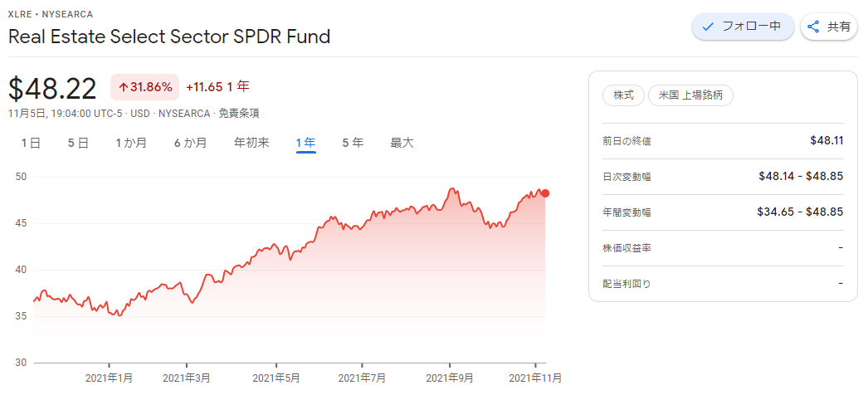This screenshot has width=868, height=395.
Task: Click the 前日の終値 label
Action: click(x=627, y=141)
